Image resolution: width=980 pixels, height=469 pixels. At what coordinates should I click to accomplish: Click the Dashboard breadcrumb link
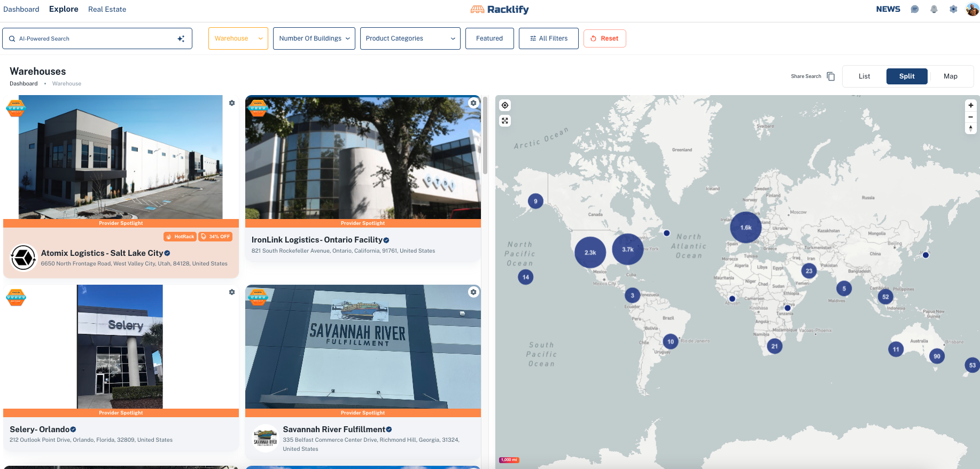(x=24, y=84)
